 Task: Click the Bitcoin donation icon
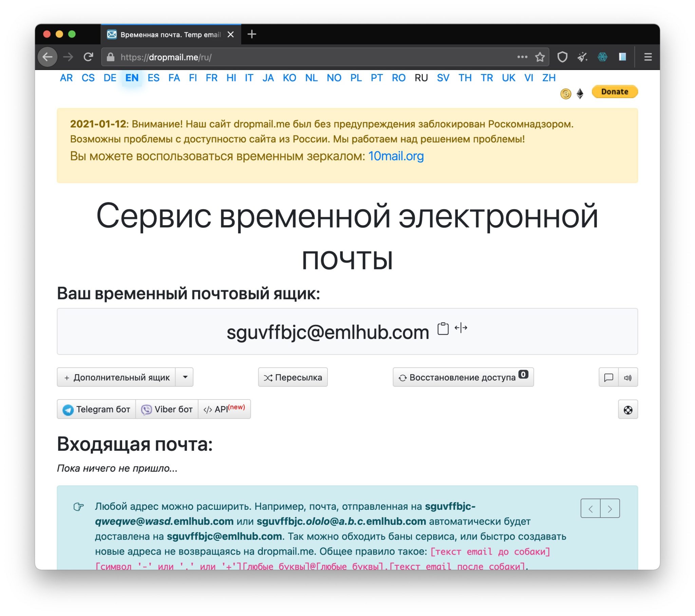tap(565, 94)
